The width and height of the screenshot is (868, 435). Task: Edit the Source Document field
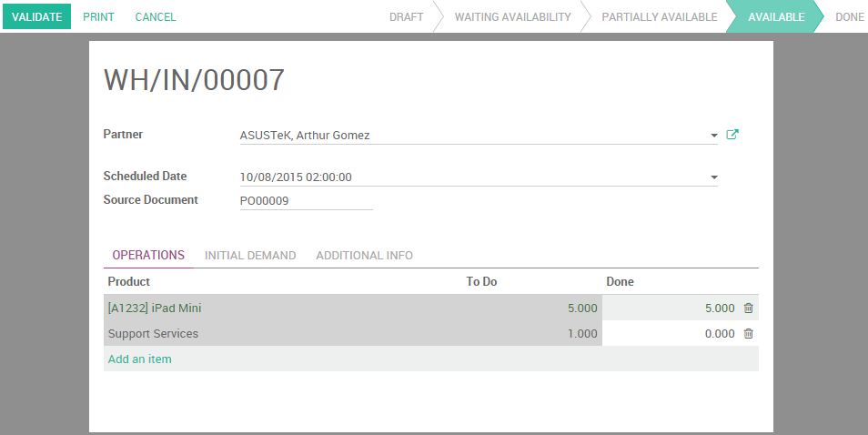pos(306,200)
